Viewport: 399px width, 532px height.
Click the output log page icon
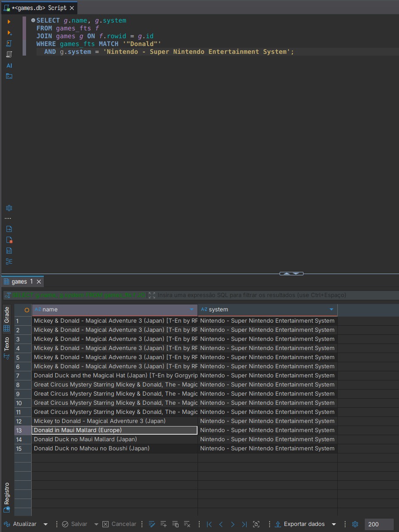[9, 229]
